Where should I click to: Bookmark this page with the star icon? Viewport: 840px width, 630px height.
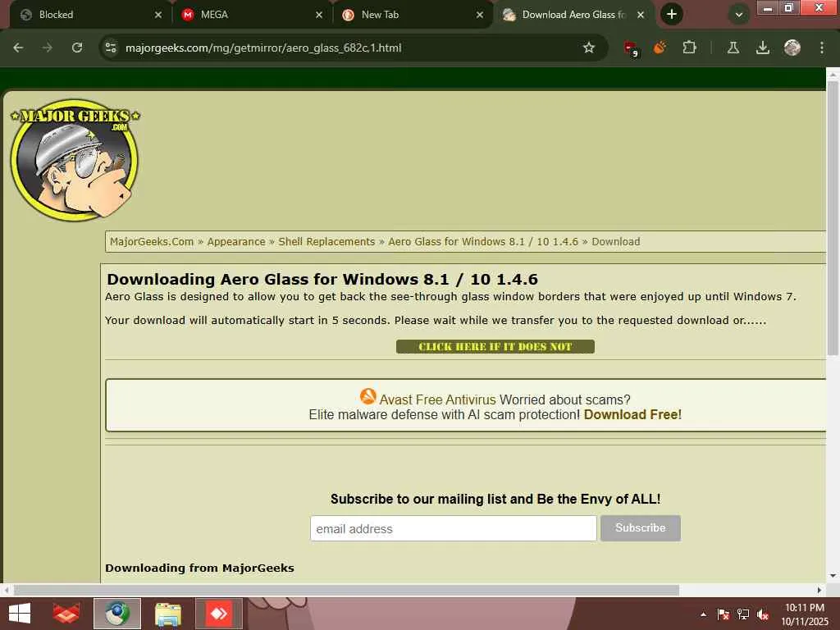pos(589,48)
